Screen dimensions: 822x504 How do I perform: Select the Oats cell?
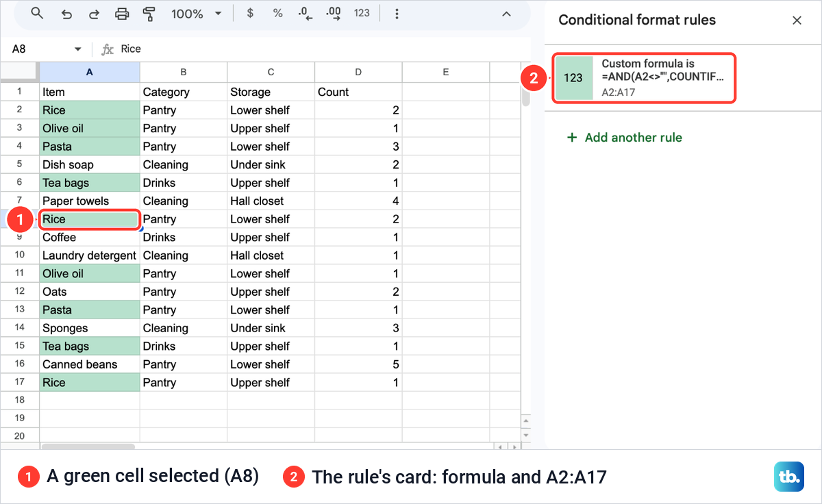pos(90,292)
